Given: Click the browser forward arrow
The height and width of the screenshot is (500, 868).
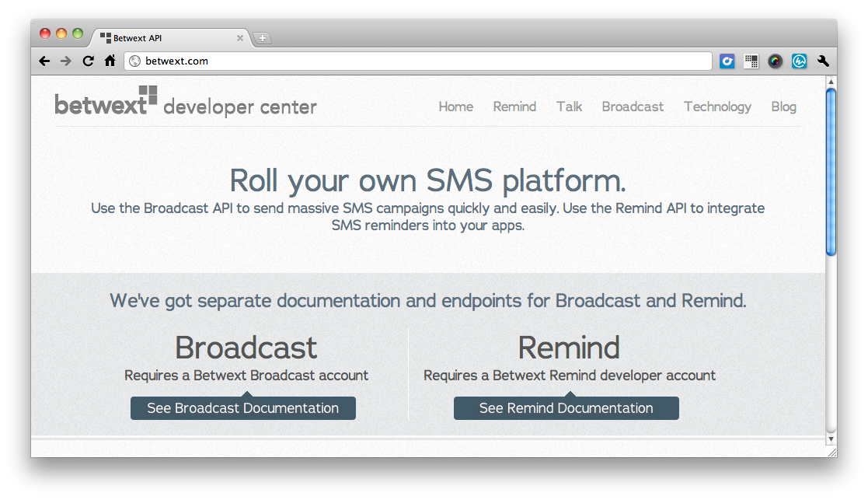Looking at the screenshot, I should point(66,61).
